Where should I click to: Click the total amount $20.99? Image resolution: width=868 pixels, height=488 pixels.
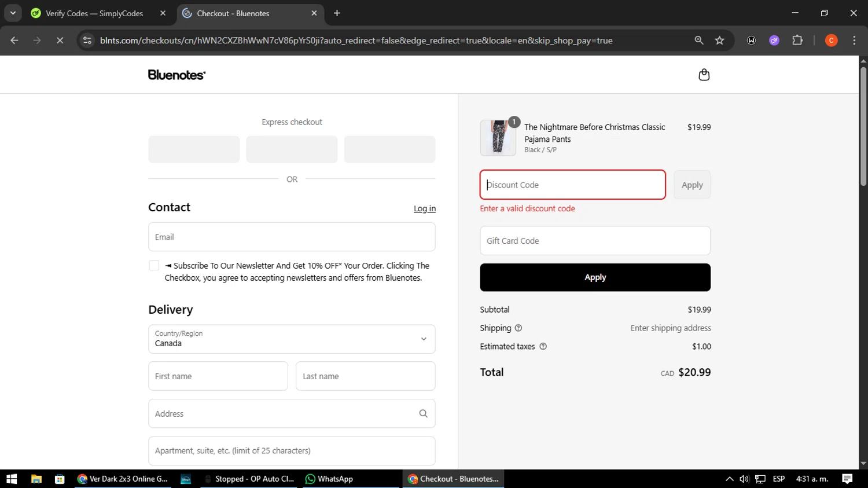[x=694, y=372]
